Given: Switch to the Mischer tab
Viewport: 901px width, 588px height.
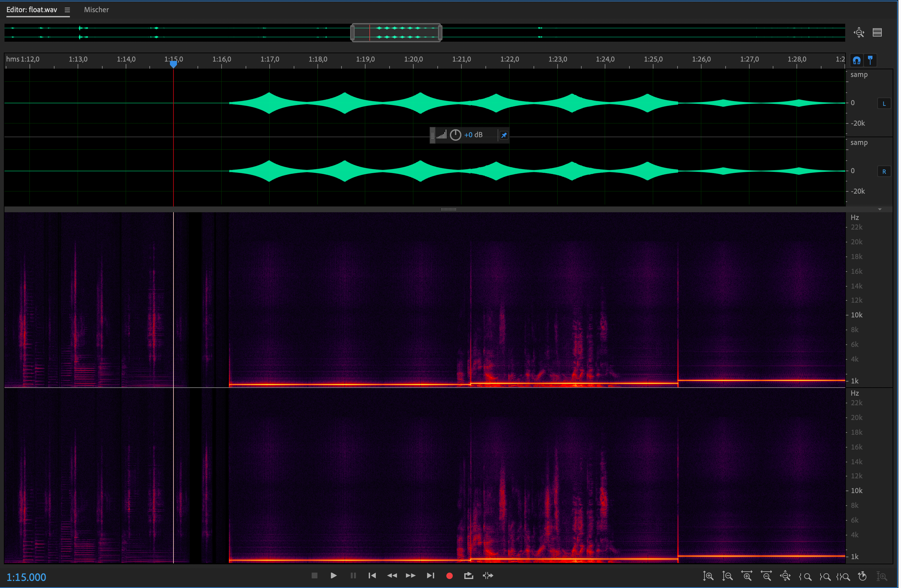Looking at the screenshot, I should tap(96, 10).
